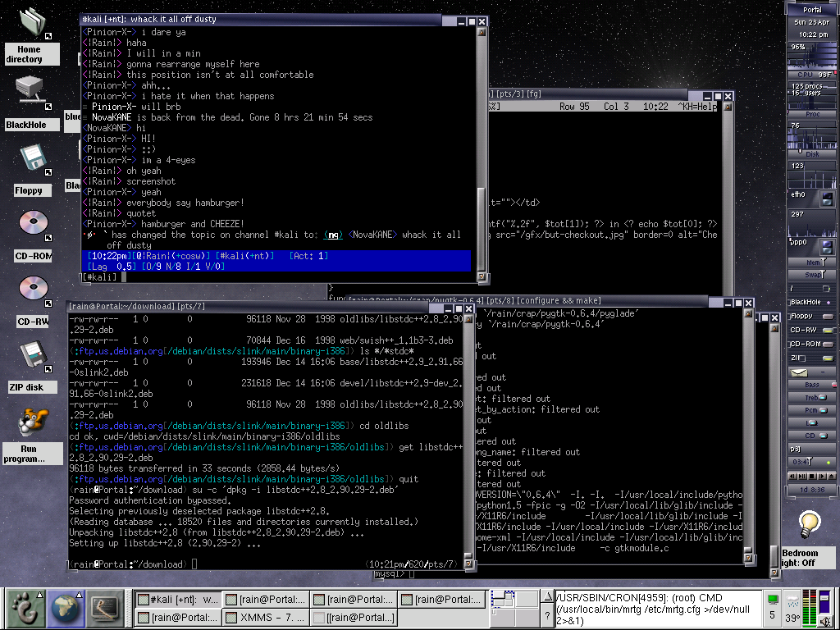Viewport: 840px width, 630px height.
Task: Launch the terminal launcher in the panel
Action: (105, 608)
